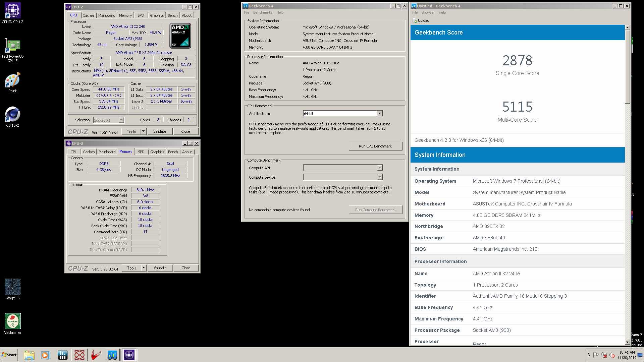The width and height of the screenshot is (644, 362).
Task: Click scroll-down arrow in Geekbench results
Action: 627,342
